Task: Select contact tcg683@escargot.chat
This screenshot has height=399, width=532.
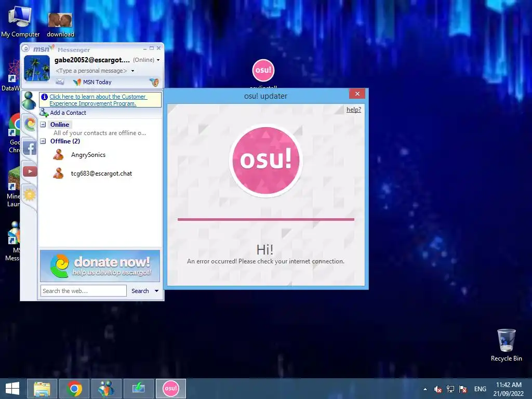Action: 101,174
